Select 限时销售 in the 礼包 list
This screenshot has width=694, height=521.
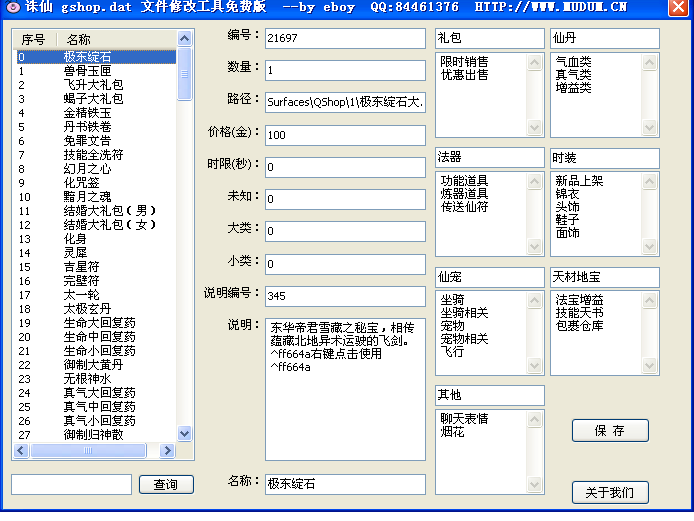[465, 62]
